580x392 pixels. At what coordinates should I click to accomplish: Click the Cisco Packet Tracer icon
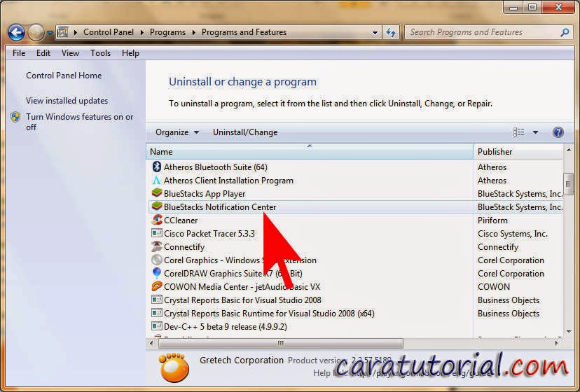157,233
